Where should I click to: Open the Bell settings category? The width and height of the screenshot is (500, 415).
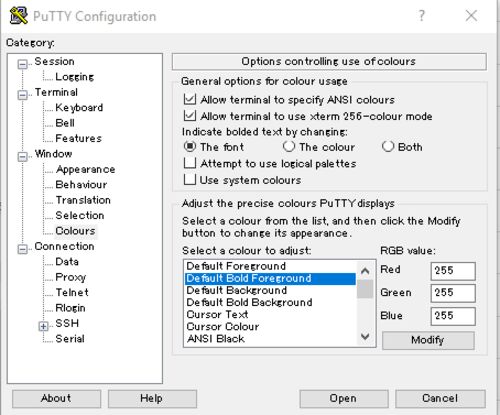65,123
